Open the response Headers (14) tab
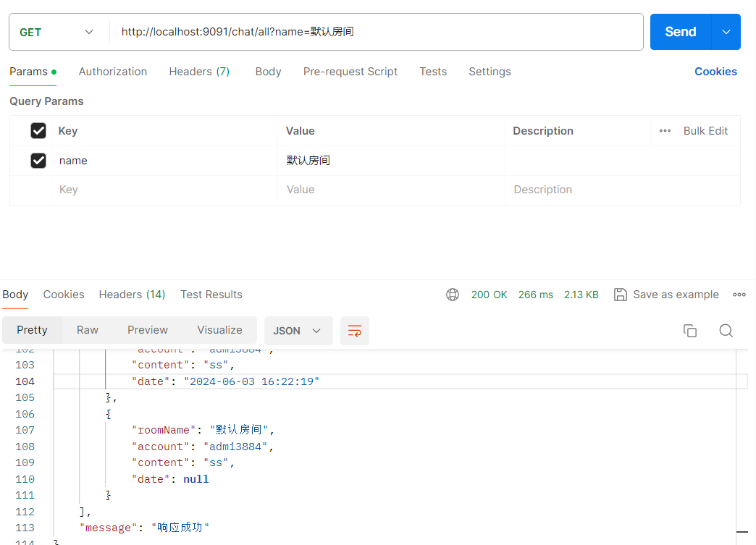756x545 pixels. [132, 295]
